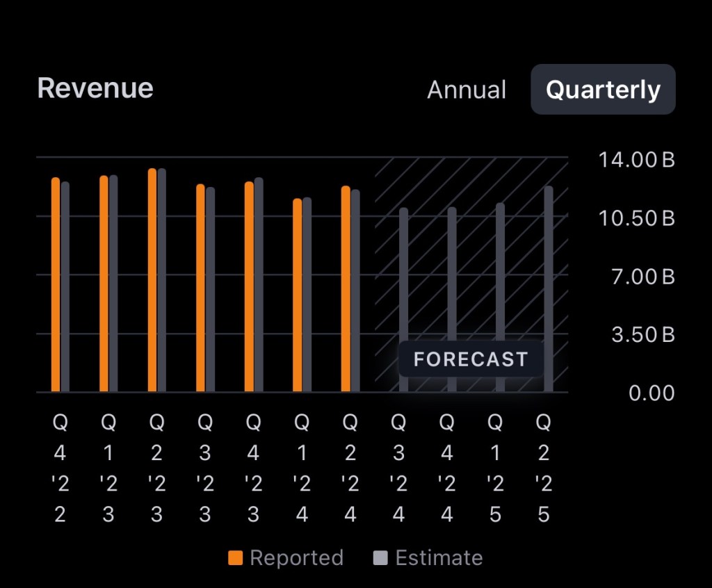This screenshot has height=588, width=712.
Task: Click the Revenue chart title
Action: 95,88
